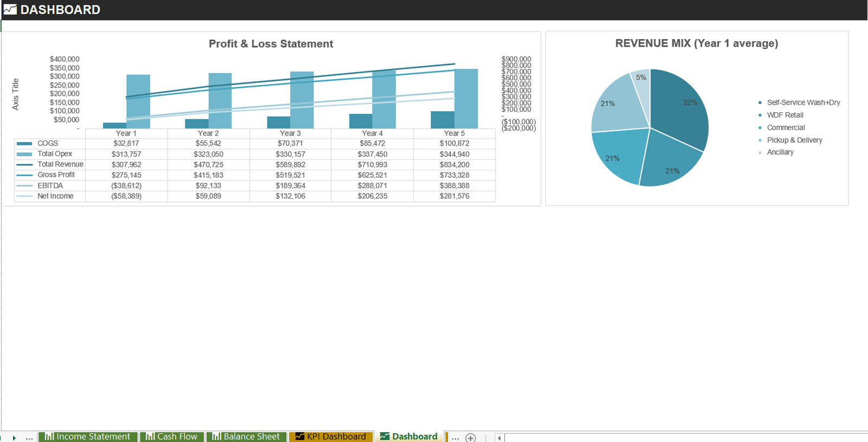Select the Axis Title label
This screenshot has height=442, width=868.
tap(15, 94)
